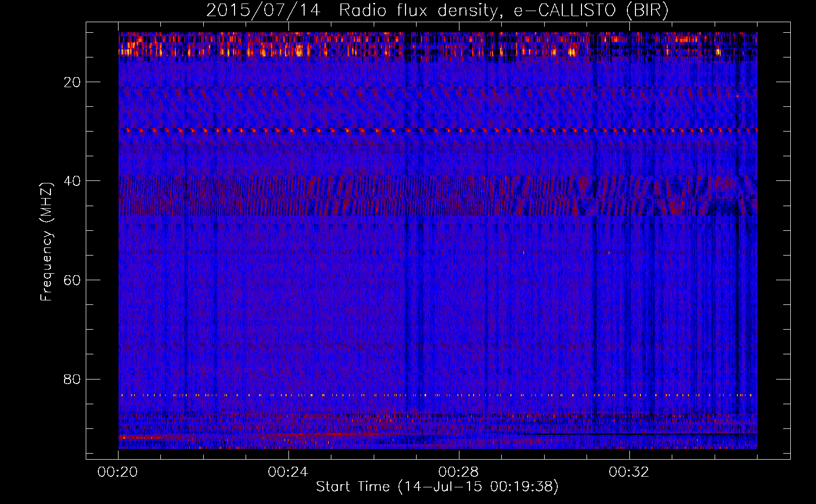The image size is (816, 504).
Task: Click the '00:24' time tick label
Action: click(x=288, y=472)
